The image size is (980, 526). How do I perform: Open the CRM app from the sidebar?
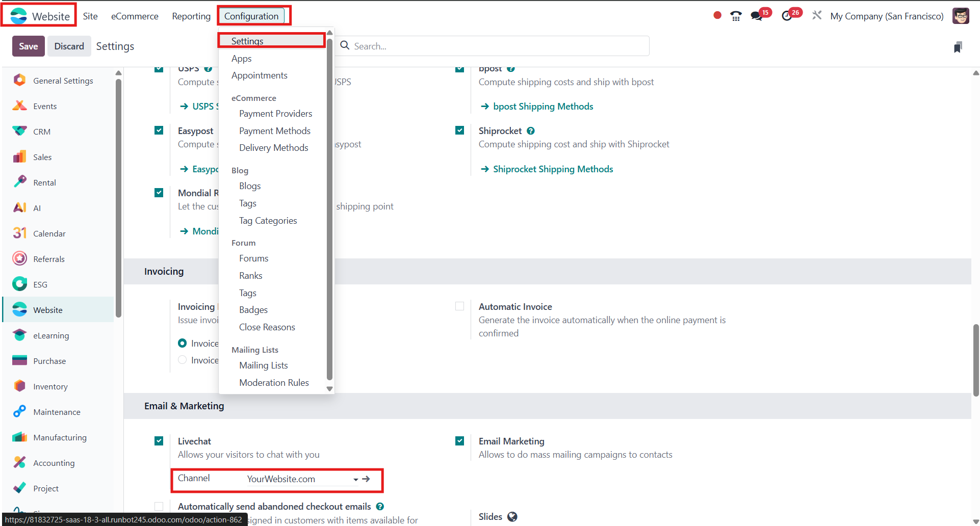(41, 131)
